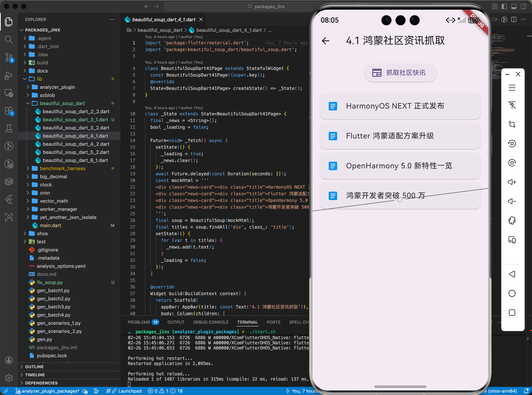
Task: Toggle bottom panel layout icon
Action: point(514,6)
